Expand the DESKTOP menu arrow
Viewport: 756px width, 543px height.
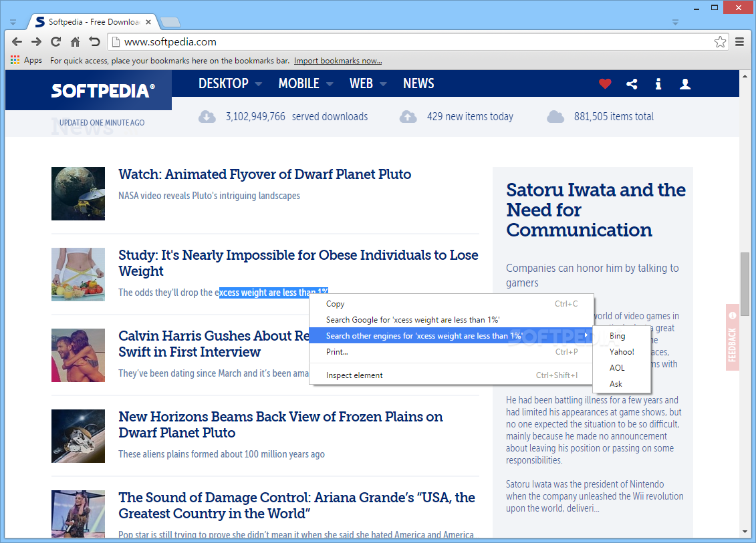(259, 84)
